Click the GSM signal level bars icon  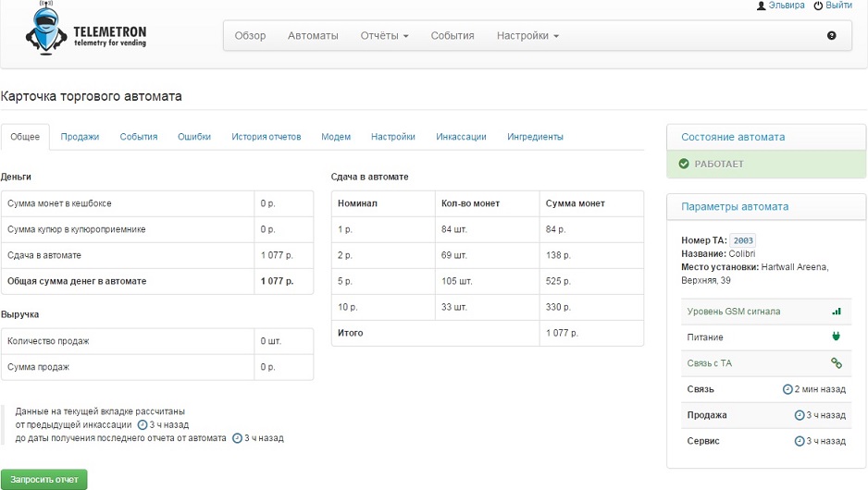(x=837, y=312)
